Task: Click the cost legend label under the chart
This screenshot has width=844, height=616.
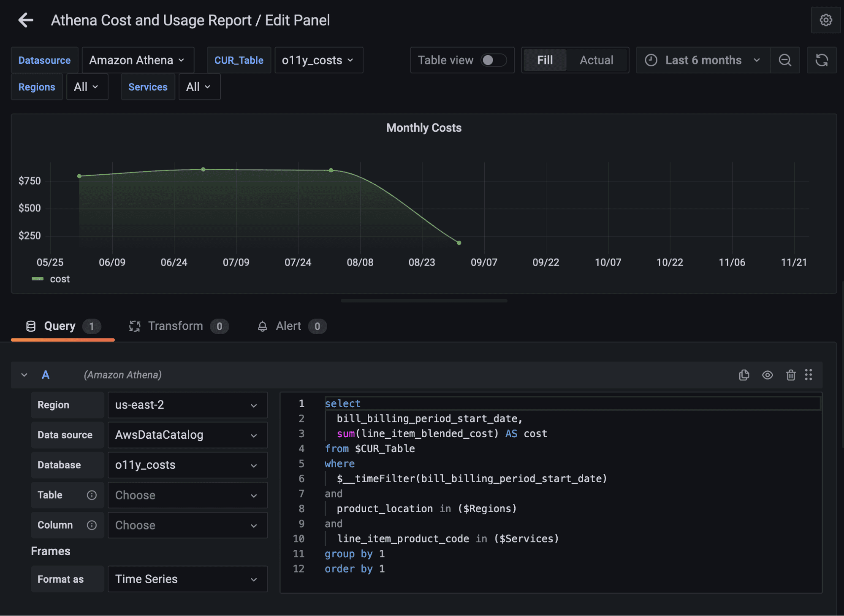Action: (60, 278)
